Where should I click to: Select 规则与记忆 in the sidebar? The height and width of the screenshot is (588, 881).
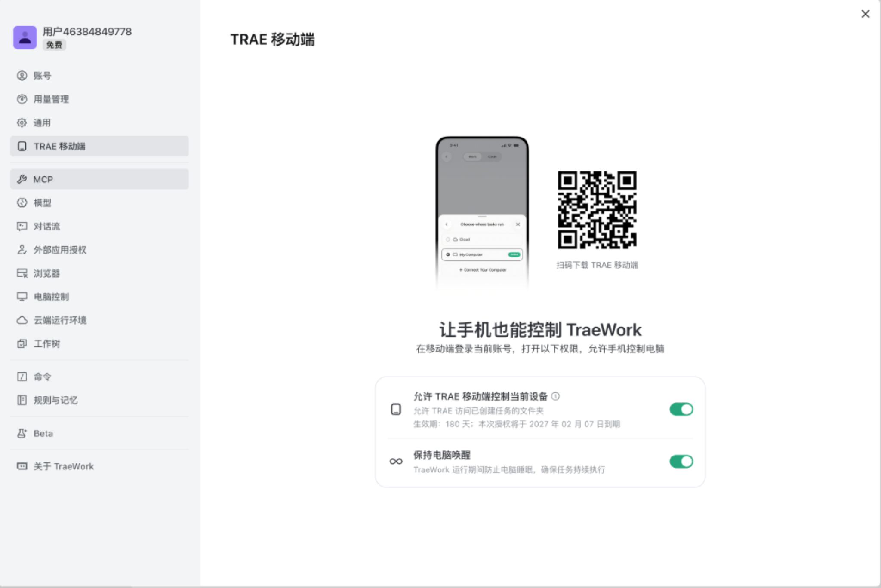tap(99, 400)
